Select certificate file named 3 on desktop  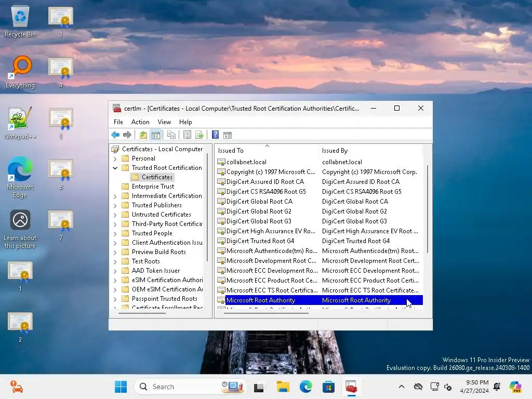tap(61, 22)
